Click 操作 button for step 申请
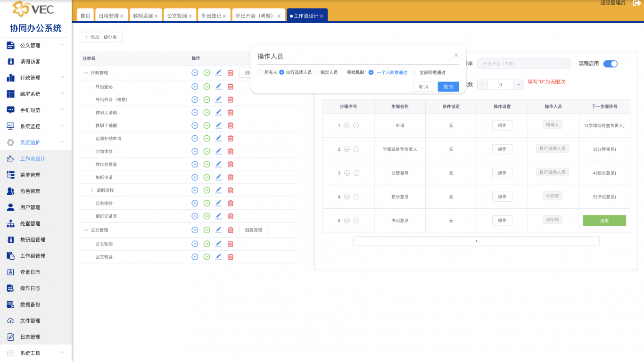This screenshot has height=361, width=644. [x=502, y=125]
